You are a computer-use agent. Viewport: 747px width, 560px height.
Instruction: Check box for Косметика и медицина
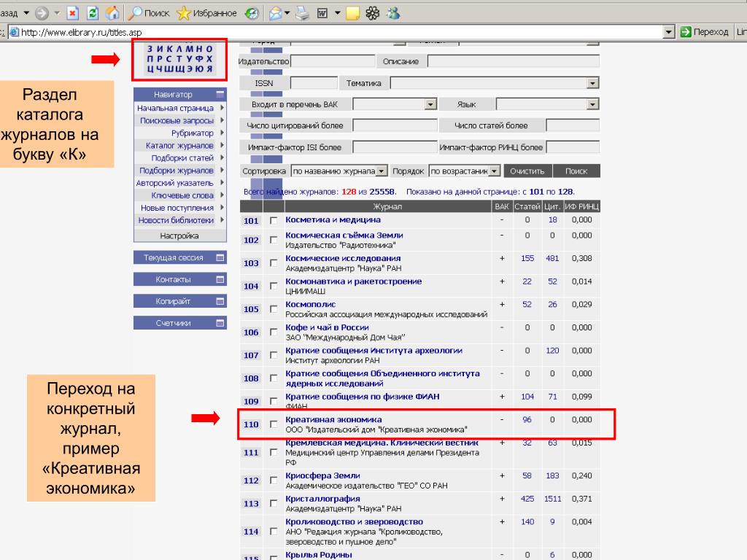[x=274, y=220]
